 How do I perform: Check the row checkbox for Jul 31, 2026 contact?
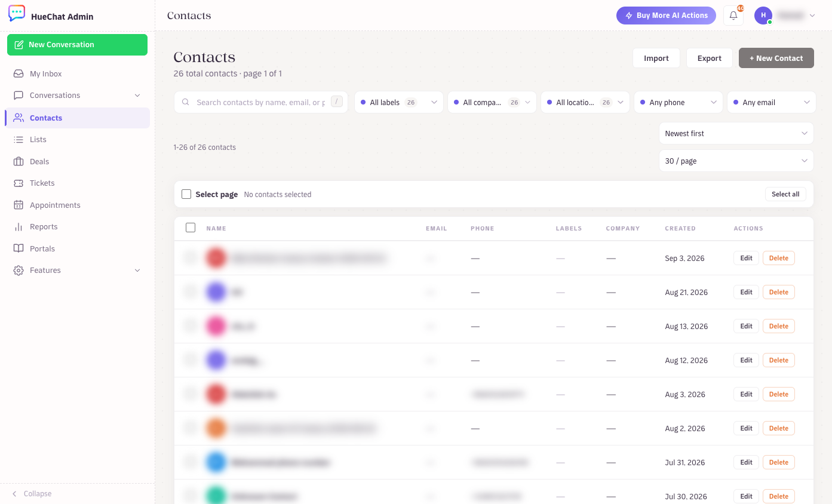tap(191, 462)
